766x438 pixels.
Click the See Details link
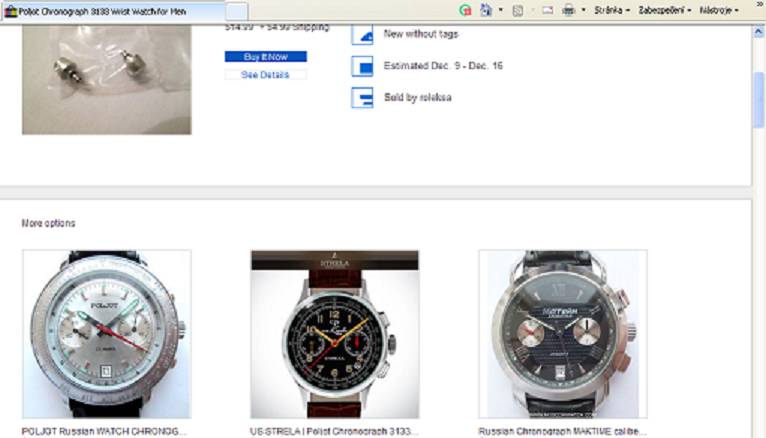click(x=265, y=75)
